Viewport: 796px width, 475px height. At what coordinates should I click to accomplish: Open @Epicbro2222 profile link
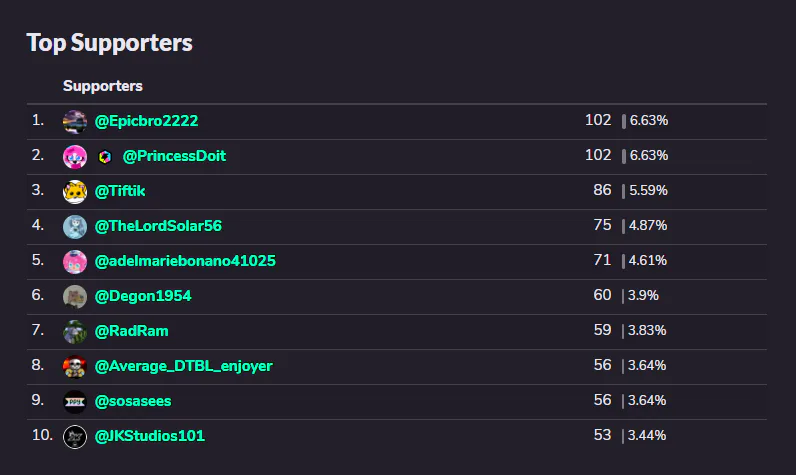point(146,121)
